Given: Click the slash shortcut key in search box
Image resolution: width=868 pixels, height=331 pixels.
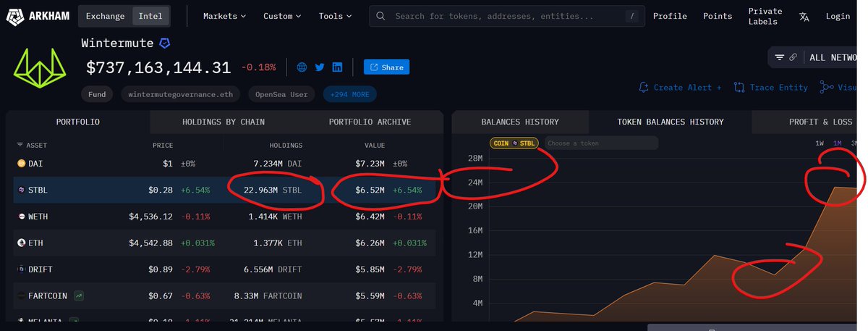Looking at the screenshot, I should tap(633, 15).
